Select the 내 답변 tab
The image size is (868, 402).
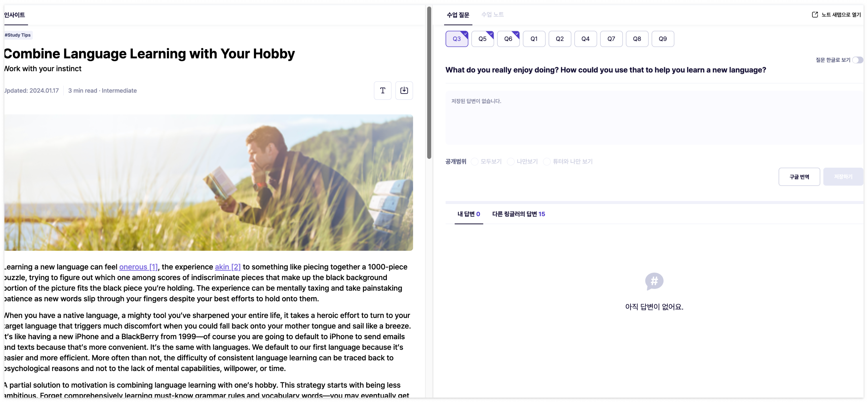coord(468,214)
